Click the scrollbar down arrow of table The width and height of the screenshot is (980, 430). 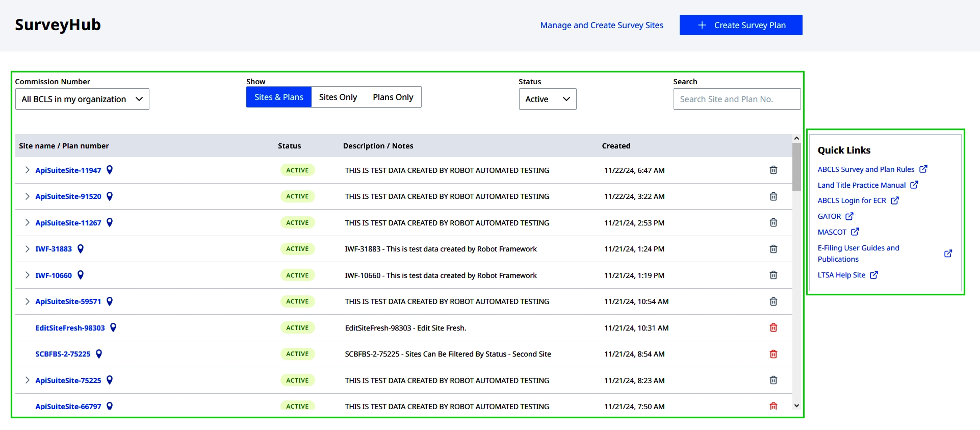pos(796,406)
